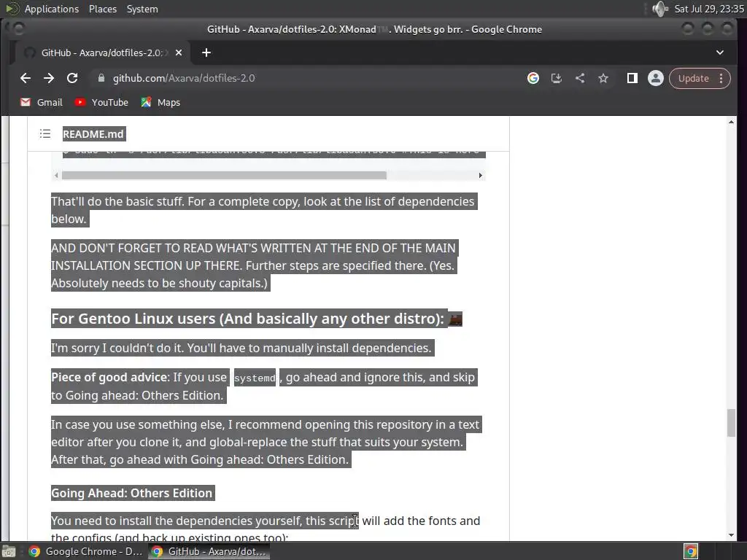This screenshot has width=747, height=560.
Task: Click the MATE logo icon in the top panel
Action: click(12, 9)
